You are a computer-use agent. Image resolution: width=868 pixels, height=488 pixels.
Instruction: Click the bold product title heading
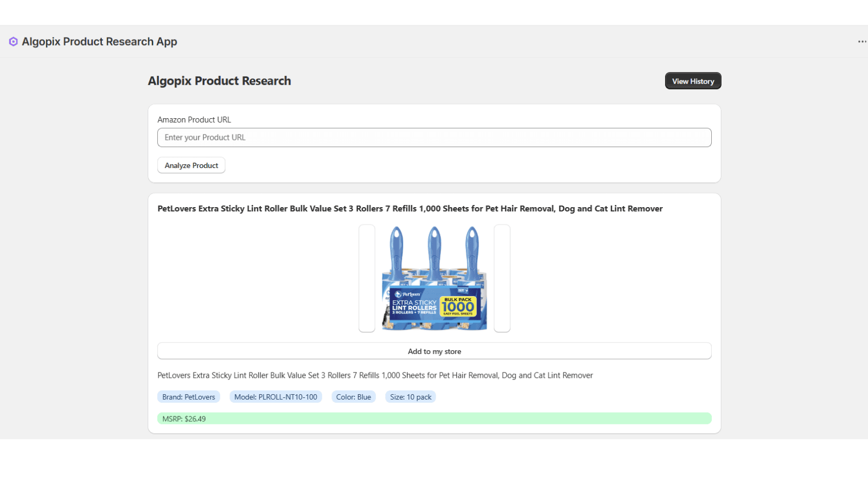[410, 209]
